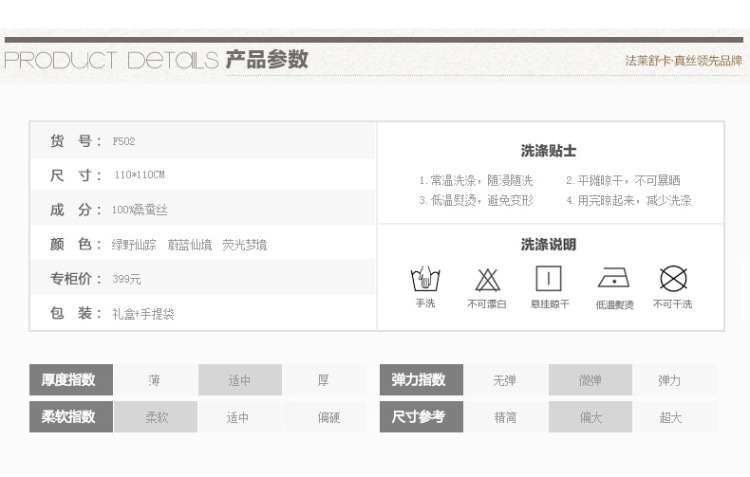Click the 洗涤贴士 heading
Image resolution: width=750 pixels, height=477 pixels.
548,151
